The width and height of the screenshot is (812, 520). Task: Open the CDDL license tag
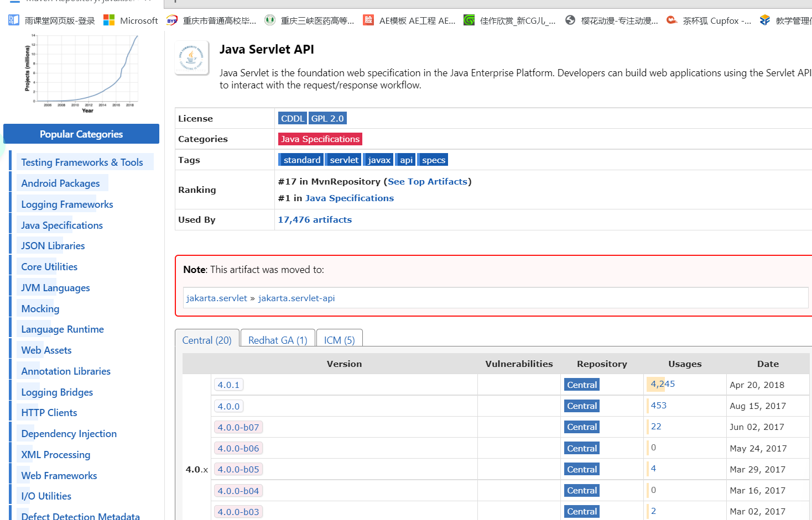click(x=293, y=118)
